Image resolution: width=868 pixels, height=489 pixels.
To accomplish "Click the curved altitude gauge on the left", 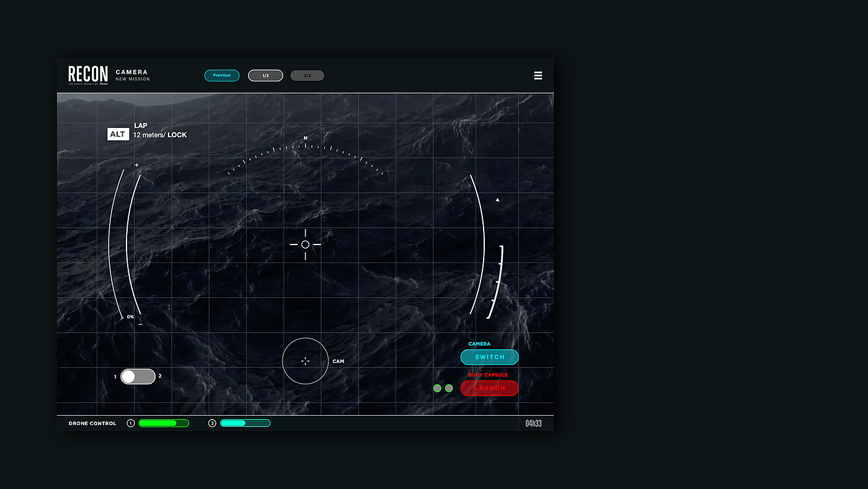I will 125,243.
